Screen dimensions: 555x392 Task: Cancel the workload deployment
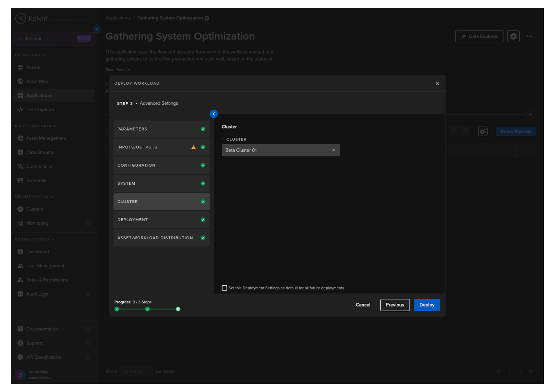(363, 305)
